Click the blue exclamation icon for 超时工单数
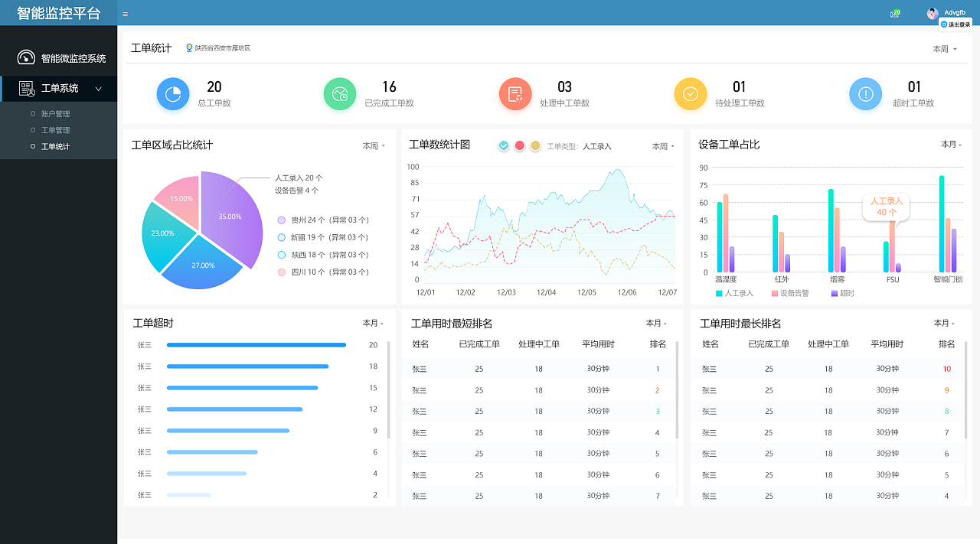 (866, 94)
